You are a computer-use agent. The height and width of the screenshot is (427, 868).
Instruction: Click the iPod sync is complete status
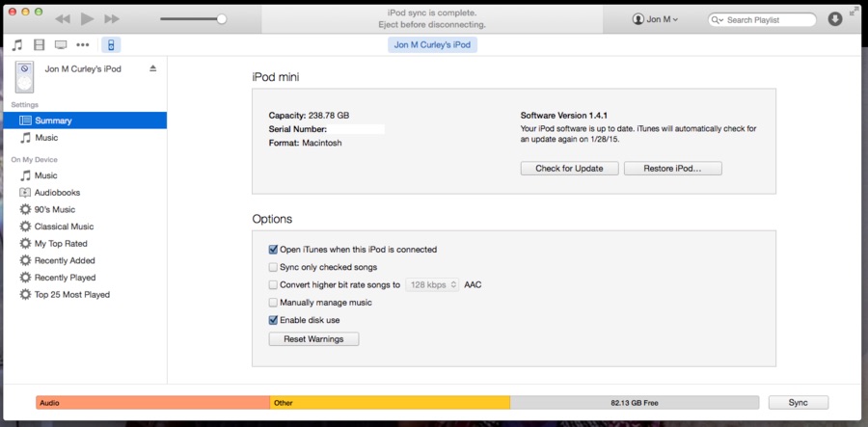tap(432, 13)
